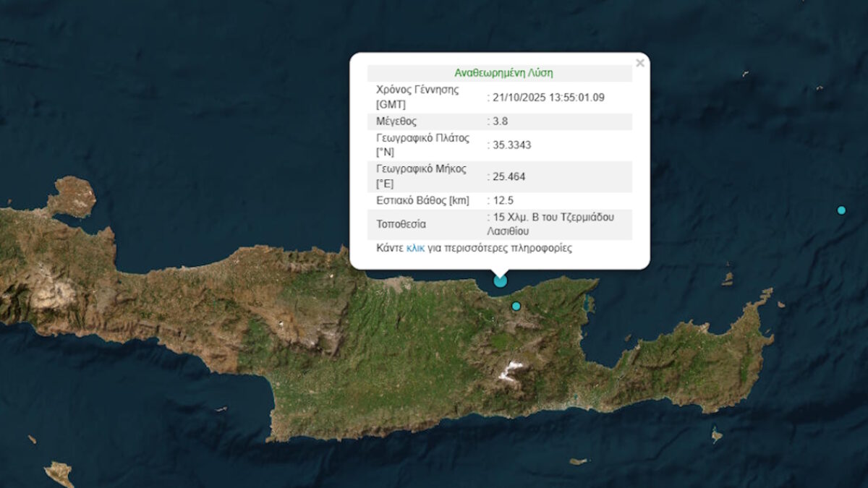Click the focal depth value 12.5
This screenshot has height=488, width=868.
[503, 200]
